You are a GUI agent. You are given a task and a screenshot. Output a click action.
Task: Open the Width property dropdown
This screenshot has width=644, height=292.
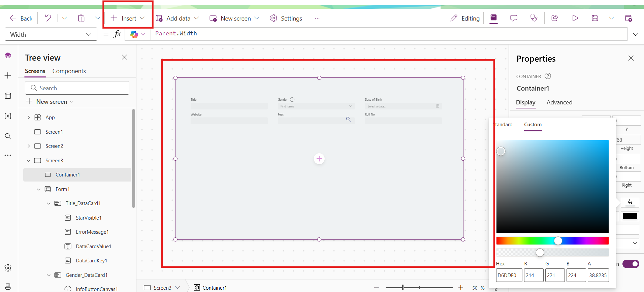[x=51, y=34]
